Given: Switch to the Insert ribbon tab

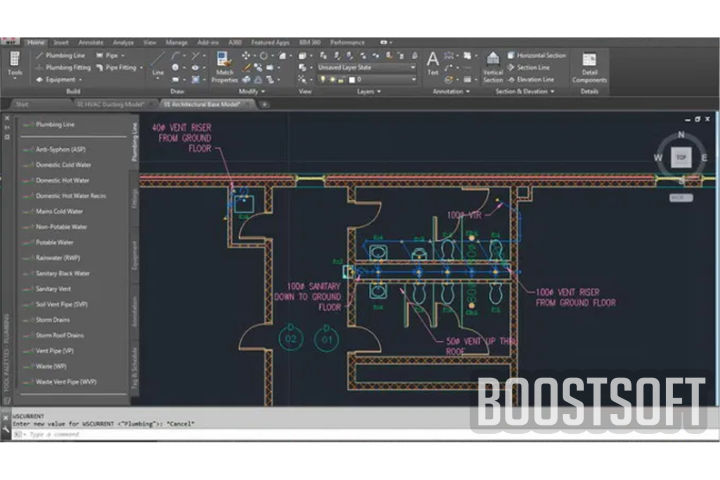Looking at the screenshot, I should pyautogui.click(x=62, y=42).
